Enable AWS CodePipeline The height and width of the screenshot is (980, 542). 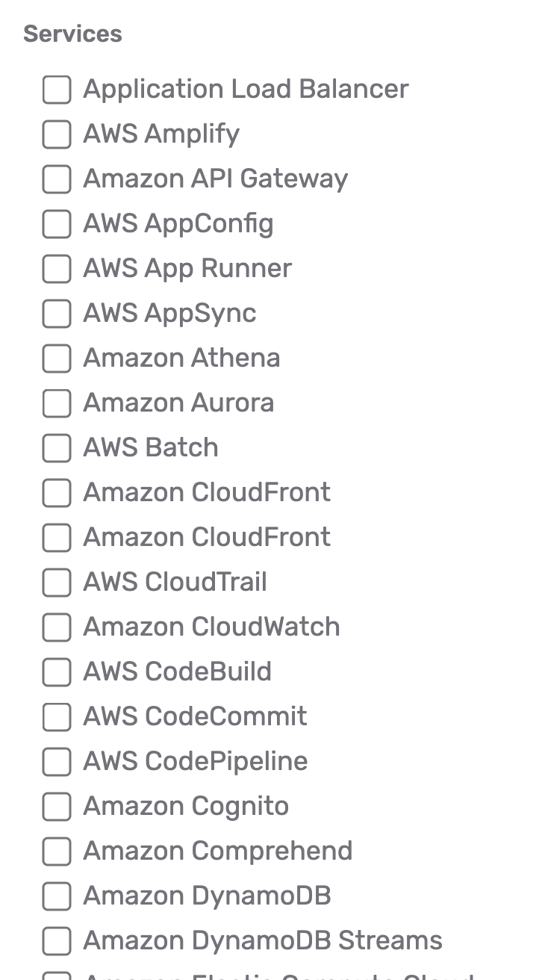tap(56, 762)
